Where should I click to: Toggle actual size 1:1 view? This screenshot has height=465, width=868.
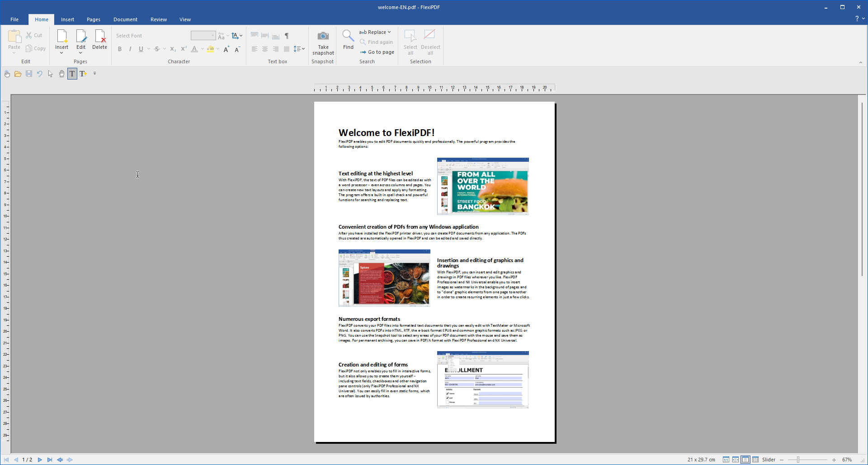pos(726,460)
